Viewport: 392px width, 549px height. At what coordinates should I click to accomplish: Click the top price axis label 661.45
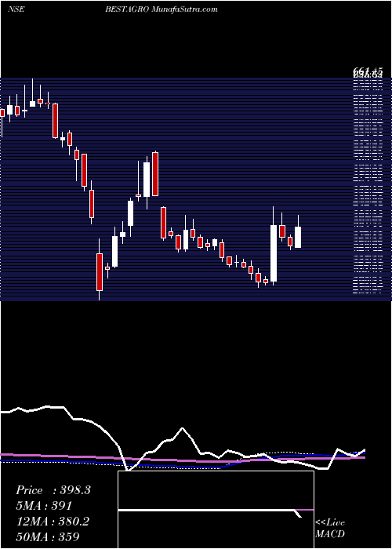pos(367,72)
